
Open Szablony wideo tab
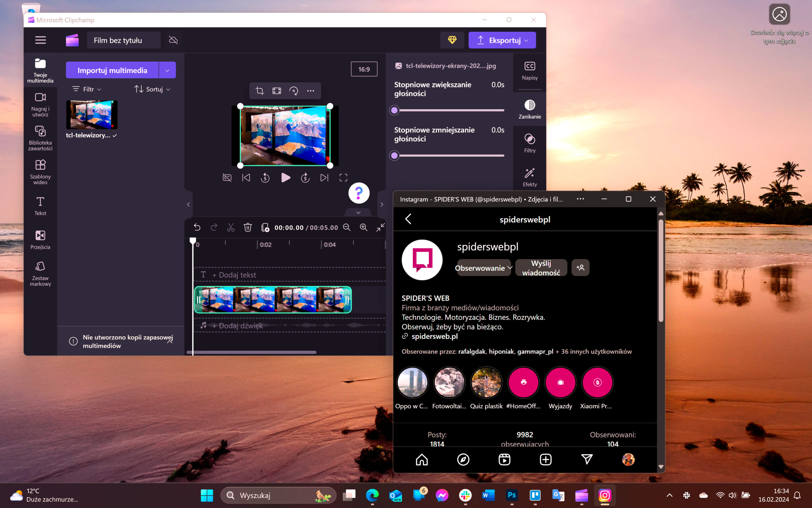(x=40, y=172)
